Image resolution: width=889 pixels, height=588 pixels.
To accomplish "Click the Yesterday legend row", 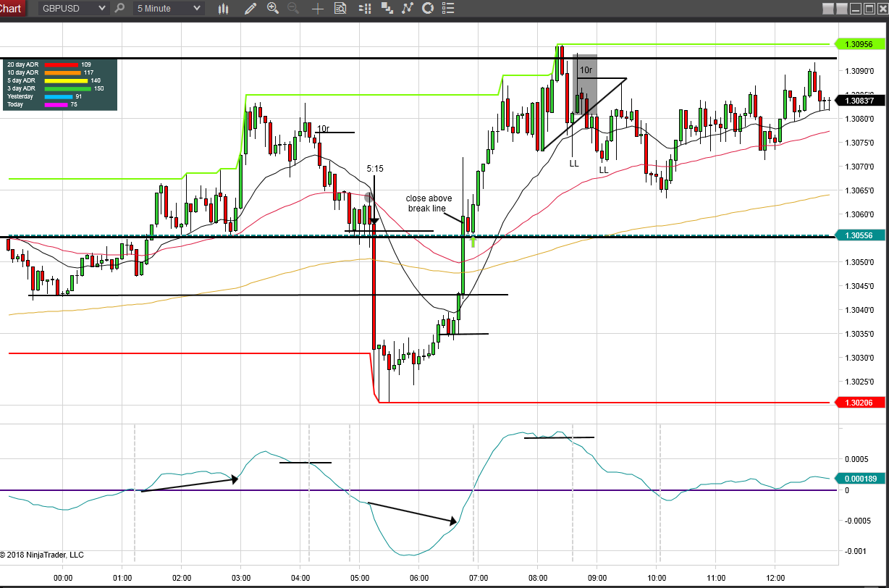I will point(45,96).
